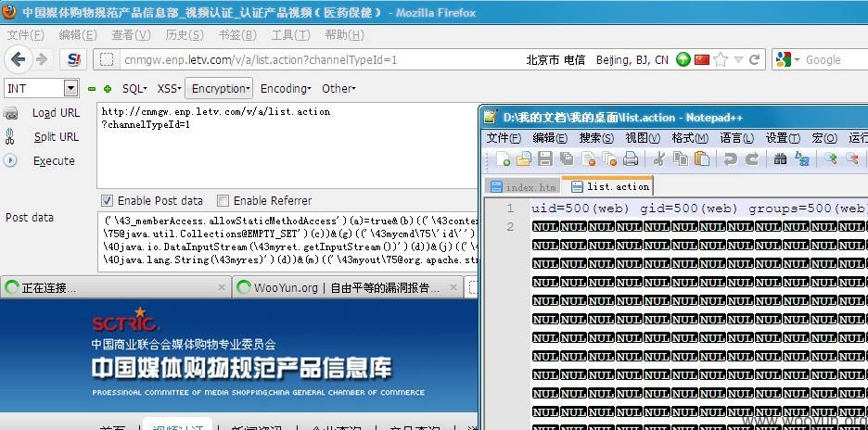The image size is (868, 430).
Task: Click the Split URL scissors icon
Action: point(10,136)
